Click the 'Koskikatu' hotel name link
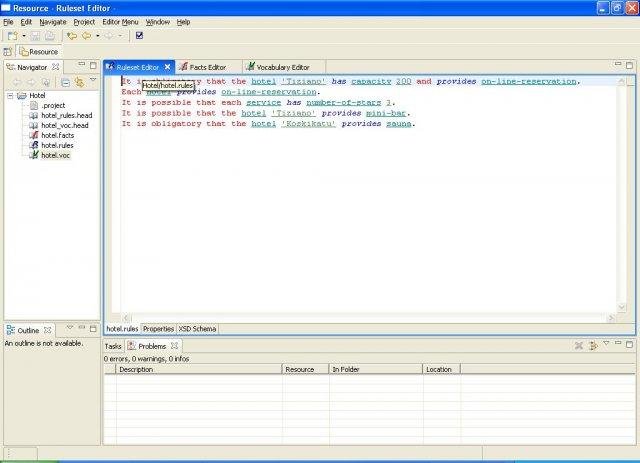 (308, 124)
